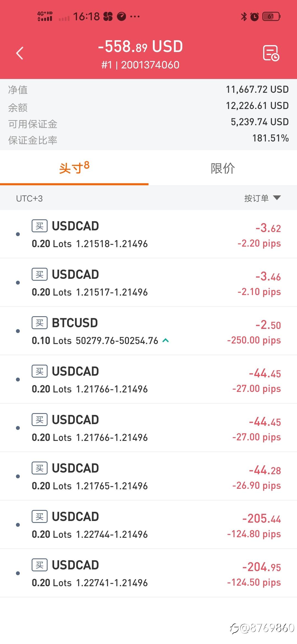Tap the alarm clock status icon
Viewport: 297px width, 644px height.
pos(254,17)
